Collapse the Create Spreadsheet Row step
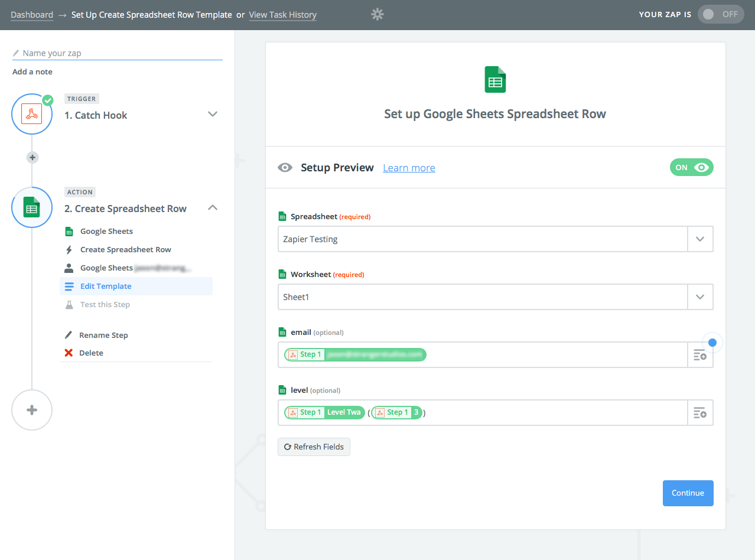 click(213, 207)
